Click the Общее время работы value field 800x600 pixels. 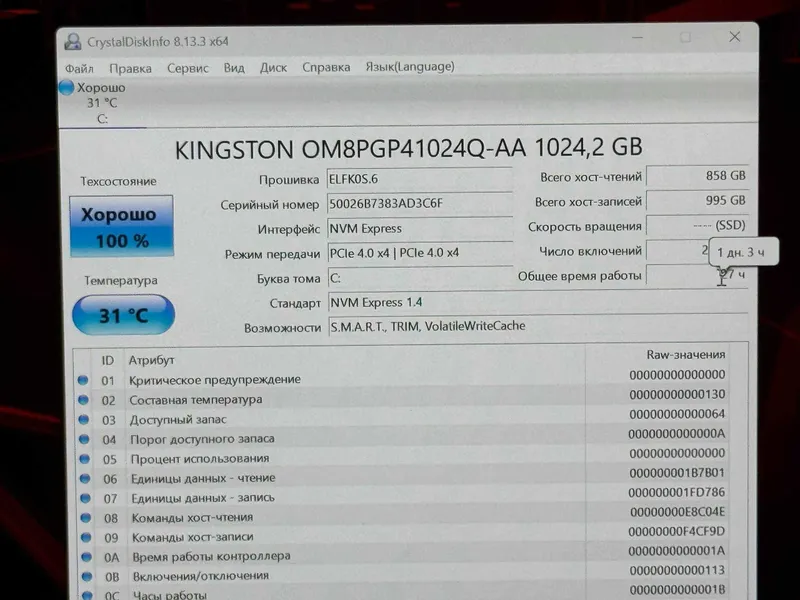click(x=697, y=275)
